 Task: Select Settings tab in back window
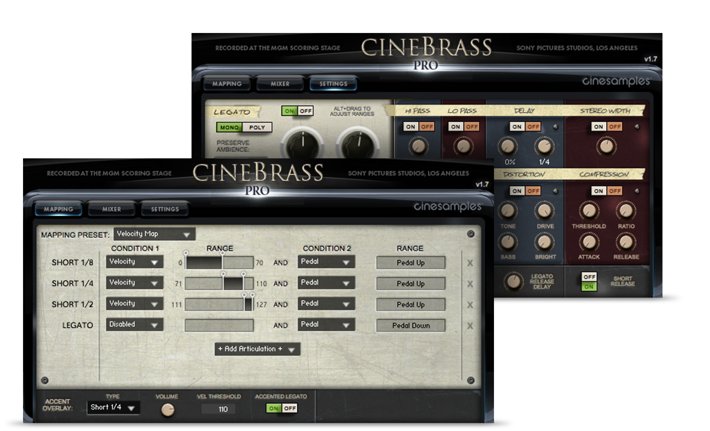(x=333, y=84)
